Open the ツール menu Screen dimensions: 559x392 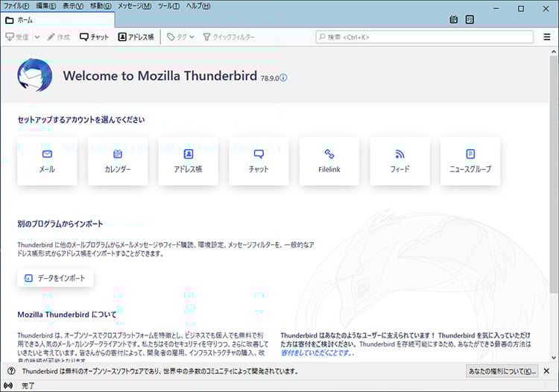click(168, 6)
